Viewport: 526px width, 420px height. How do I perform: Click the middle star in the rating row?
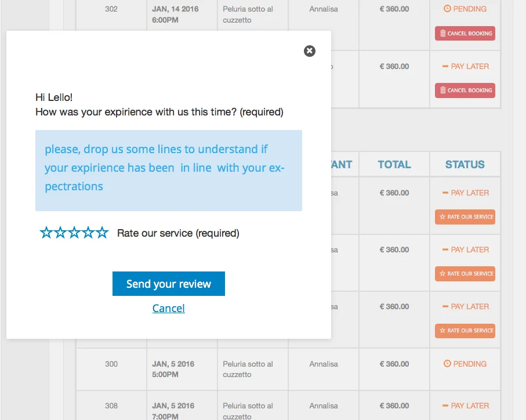click(74, 232)
